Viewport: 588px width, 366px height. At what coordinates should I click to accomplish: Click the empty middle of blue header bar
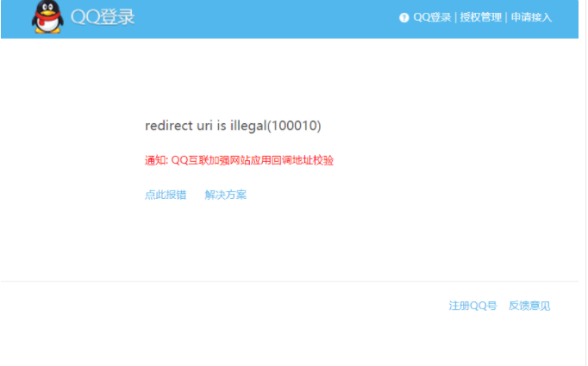point(267,19)
